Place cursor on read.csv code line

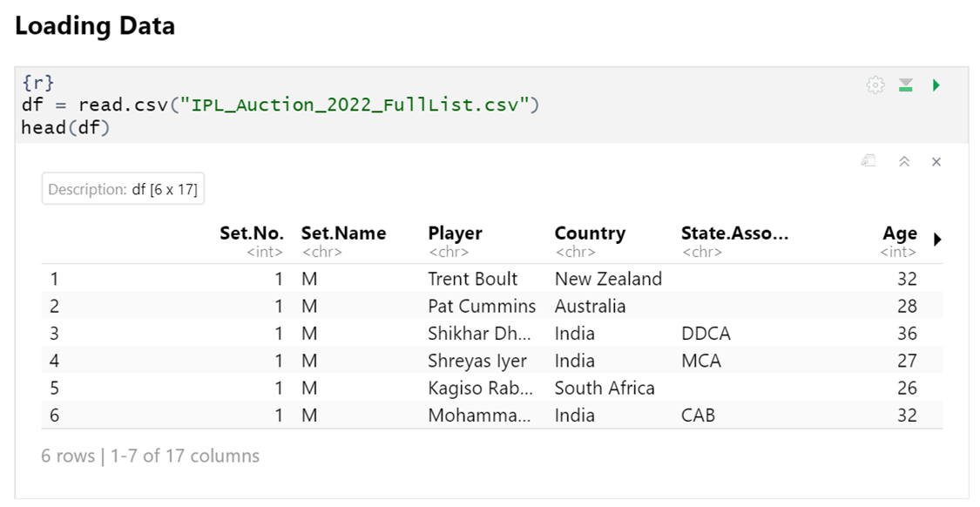279,105
